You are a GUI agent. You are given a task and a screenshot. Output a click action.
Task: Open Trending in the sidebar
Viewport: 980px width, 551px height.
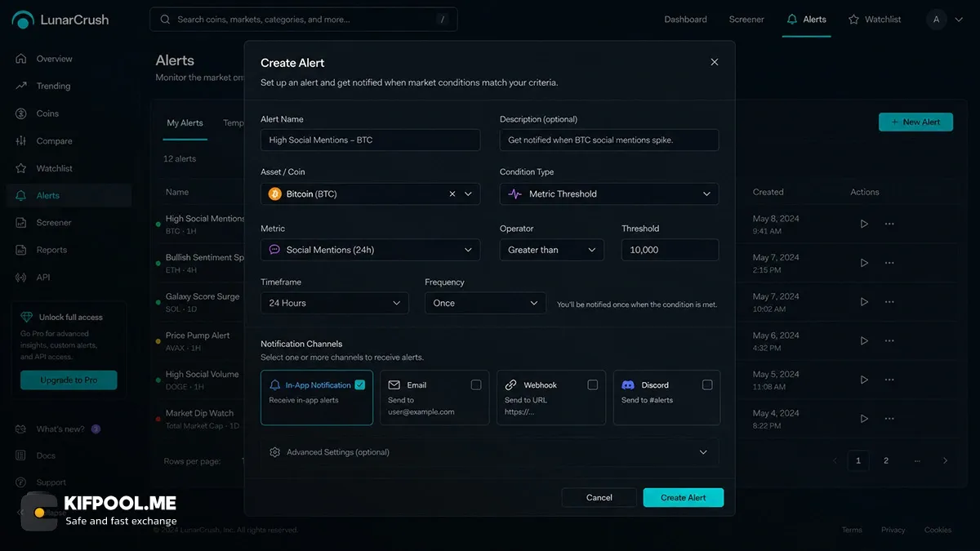(53, 86)
